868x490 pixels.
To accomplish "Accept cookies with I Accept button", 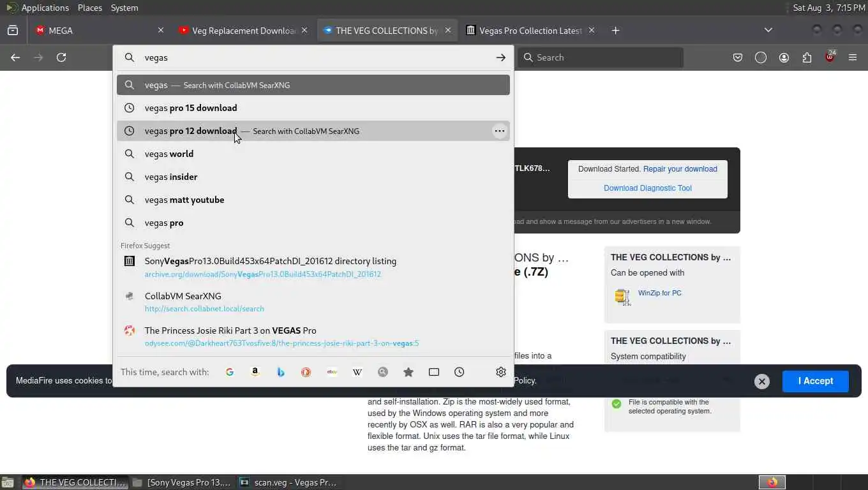I will pos(816,381).
